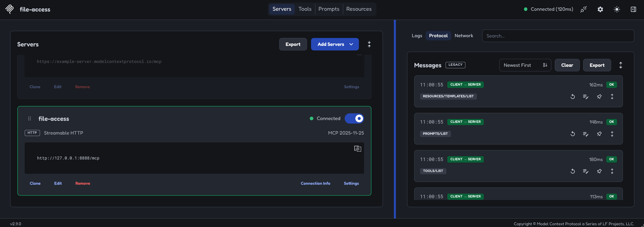
Task: Select the Servers tab
Action: (x=282, y=9)
